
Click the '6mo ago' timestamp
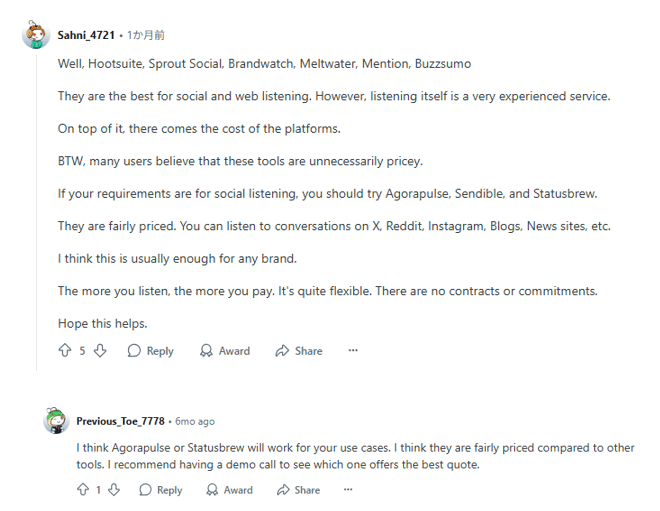tap(195, 421)
